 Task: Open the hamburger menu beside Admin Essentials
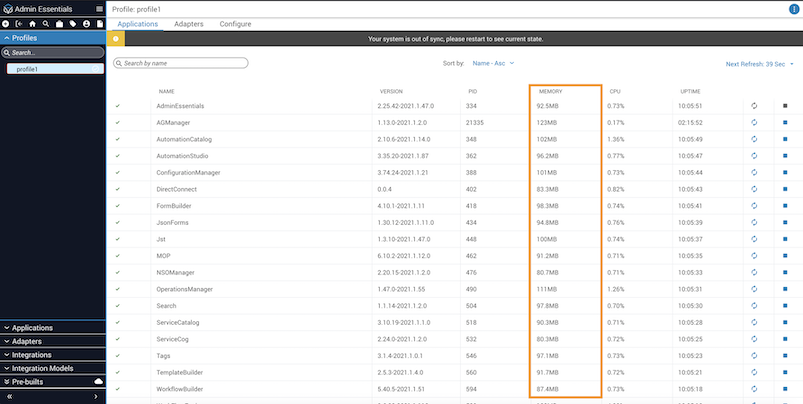pyautogui.click(x=98, y=9)
